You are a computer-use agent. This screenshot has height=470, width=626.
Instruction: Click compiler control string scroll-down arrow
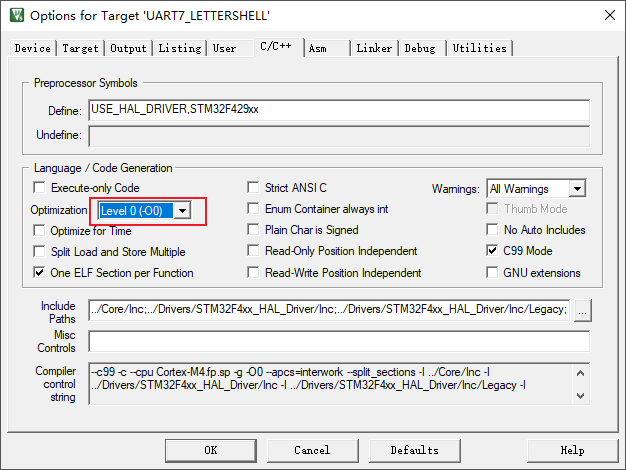[x=580, y=396]
